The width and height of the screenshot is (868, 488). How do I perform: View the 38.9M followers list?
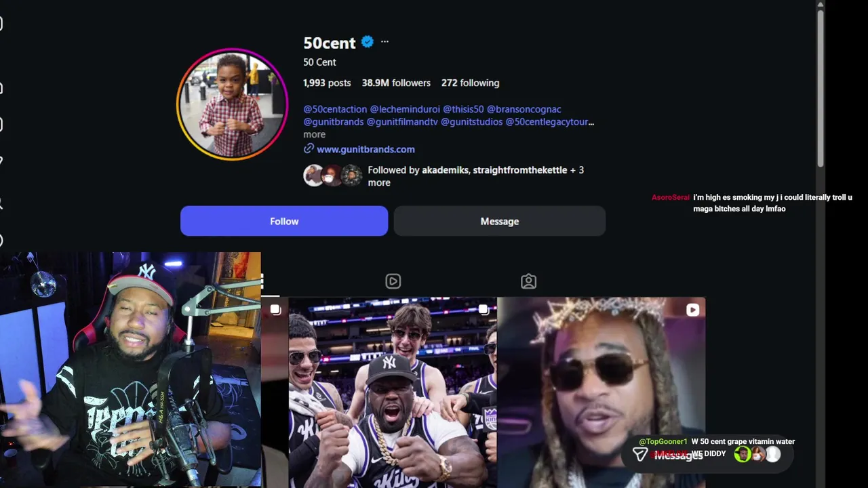(x=396, y=83)
